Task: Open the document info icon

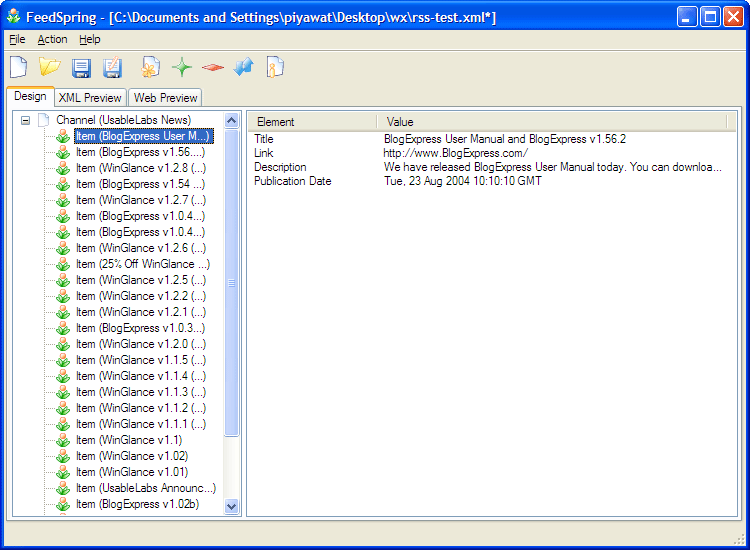Action: click(x=275, y=67)
